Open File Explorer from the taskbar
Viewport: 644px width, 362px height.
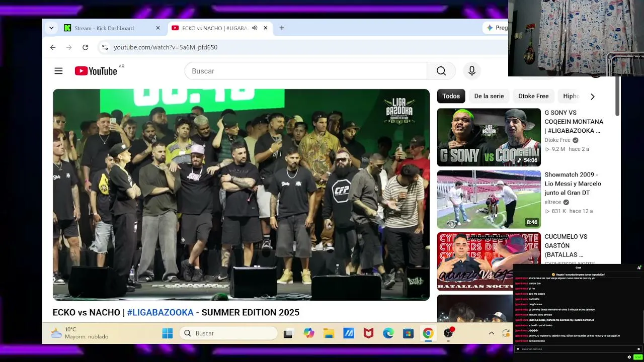coord(329,333)
